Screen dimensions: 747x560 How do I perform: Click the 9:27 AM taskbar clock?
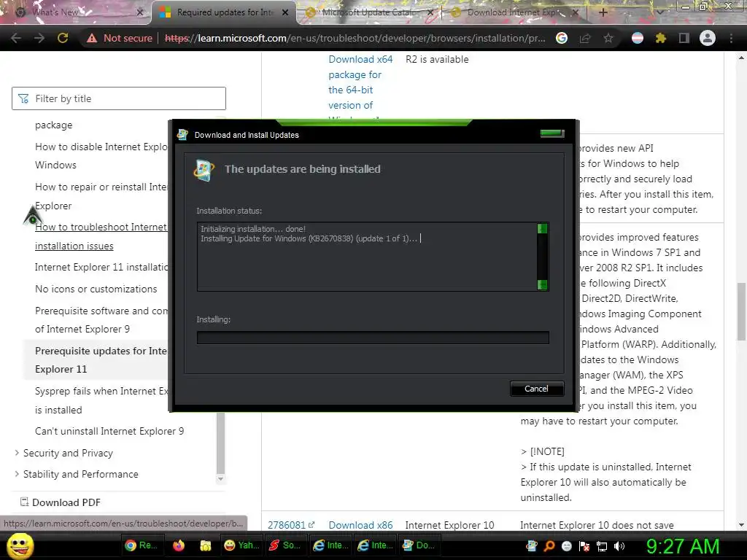coord(683,546)
